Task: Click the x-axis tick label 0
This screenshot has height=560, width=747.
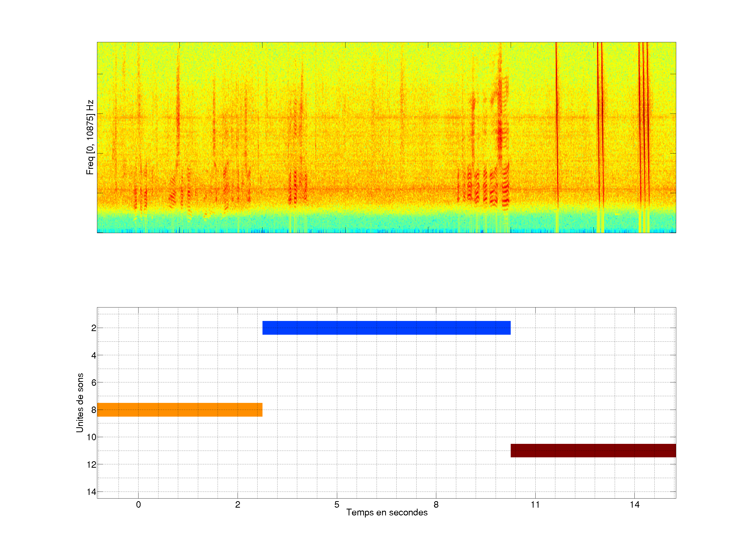Action: click(139, 505)
